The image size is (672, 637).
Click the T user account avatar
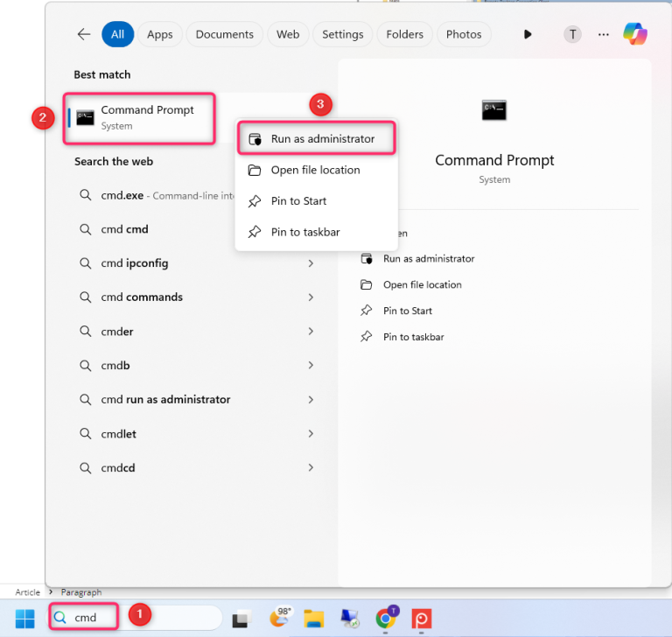coord(572,34)
